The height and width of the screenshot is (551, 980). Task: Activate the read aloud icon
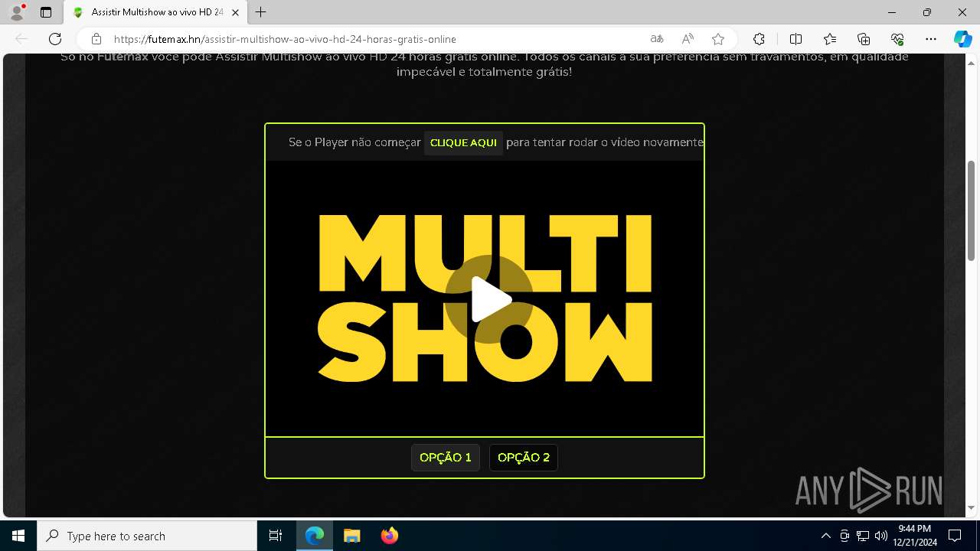coord(688,39)
